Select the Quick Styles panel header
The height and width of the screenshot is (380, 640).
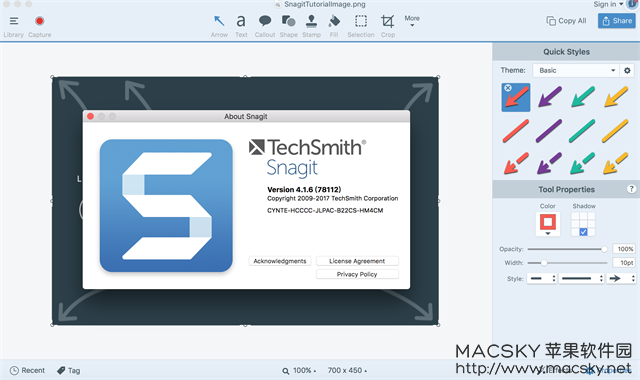[x=566, y=52]
